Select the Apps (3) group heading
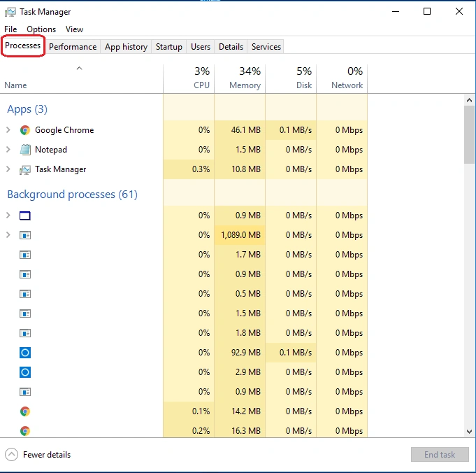 [x=27, y=109]
